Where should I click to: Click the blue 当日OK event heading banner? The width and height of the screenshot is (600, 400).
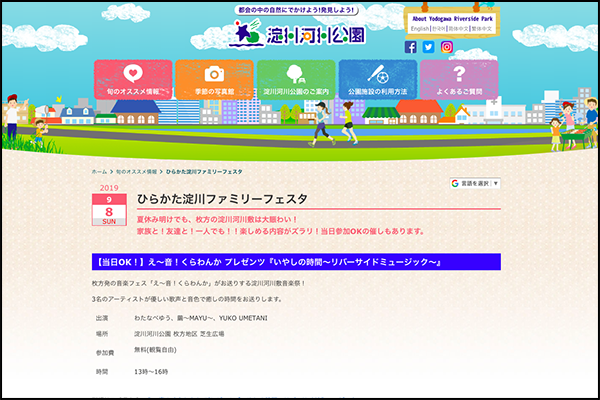pyautogui.click(x=294, y=262)
